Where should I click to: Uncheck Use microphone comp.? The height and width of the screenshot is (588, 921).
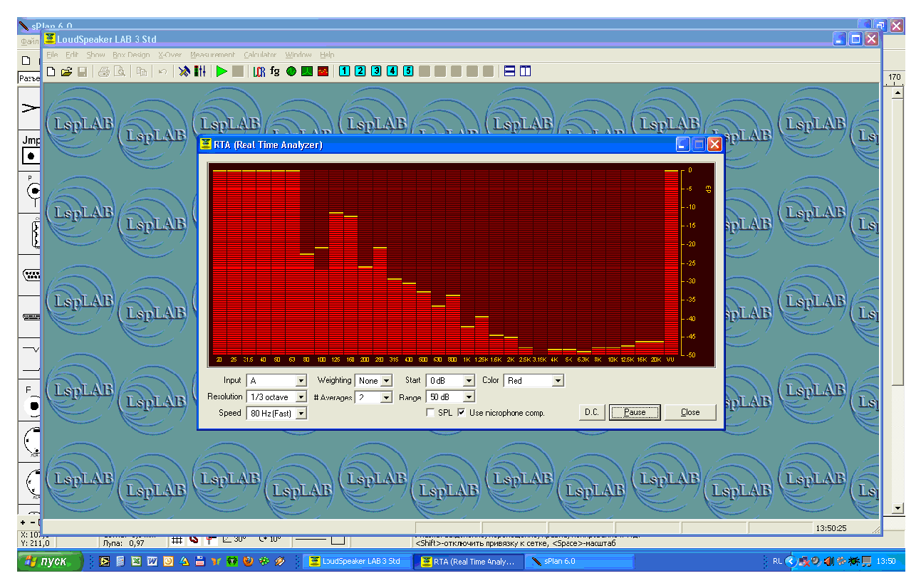(462, 413)
